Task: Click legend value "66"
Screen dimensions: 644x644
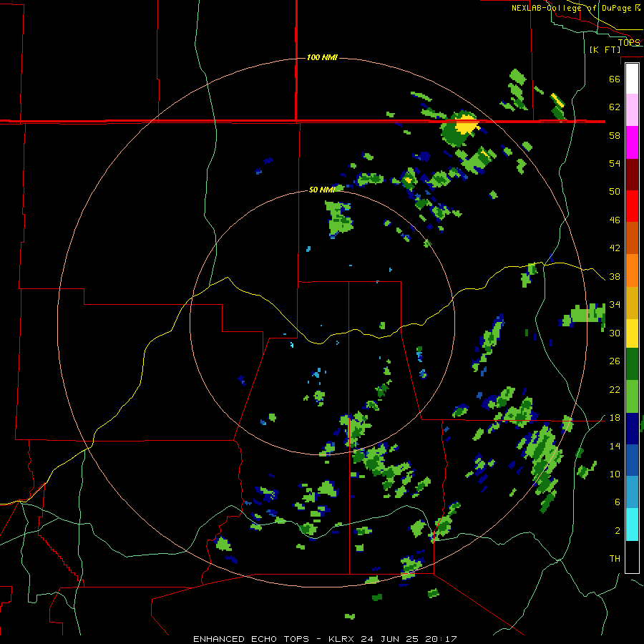Action: pyautogui.click(x=615, y=79)
